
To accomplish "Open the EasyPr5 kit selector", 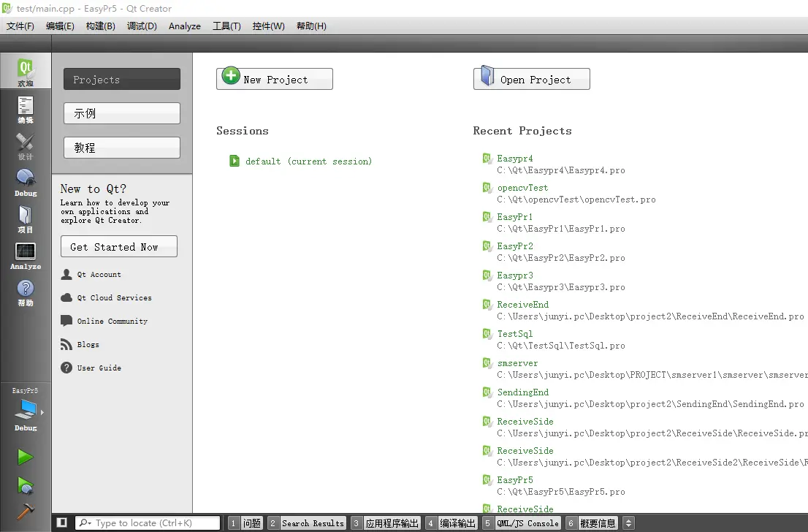I will (x=26, y=410).
